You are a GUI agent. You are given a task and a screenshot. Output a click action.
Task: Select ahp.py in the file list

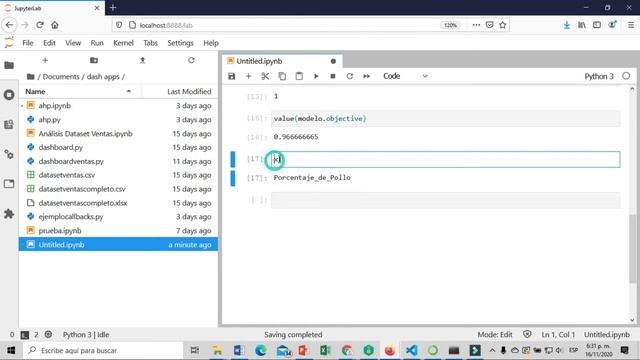tap(118, 120)
